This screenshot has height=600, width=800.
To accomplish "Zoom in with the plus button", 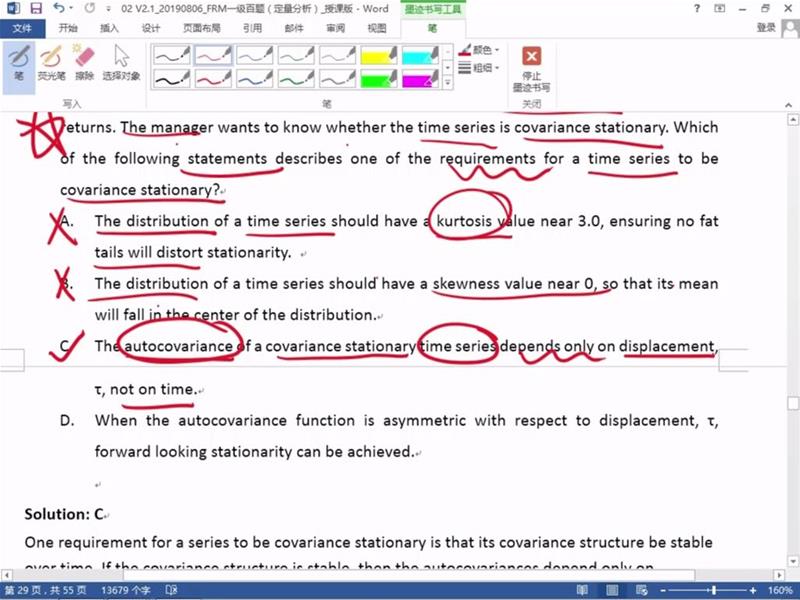I will tap(753, 590).
